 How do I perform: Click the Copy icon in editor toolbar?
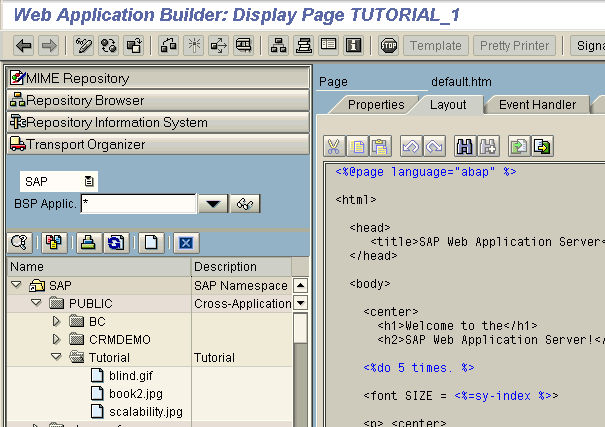(357, 146)
